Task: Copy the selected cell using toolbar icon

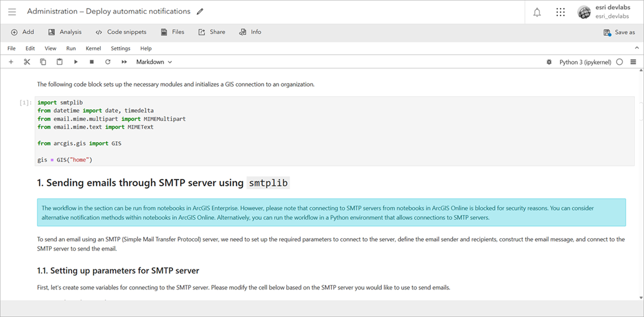Action: coord(43,62)
